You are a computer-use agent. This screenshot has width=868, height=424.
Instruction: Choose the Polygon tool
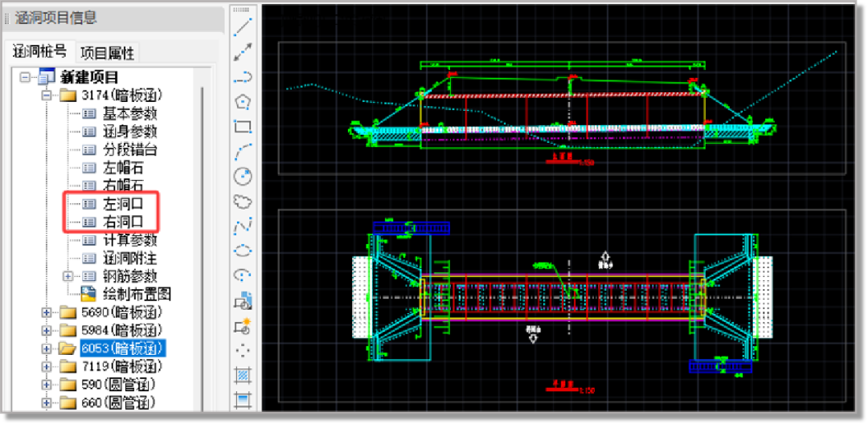(243, 102)
